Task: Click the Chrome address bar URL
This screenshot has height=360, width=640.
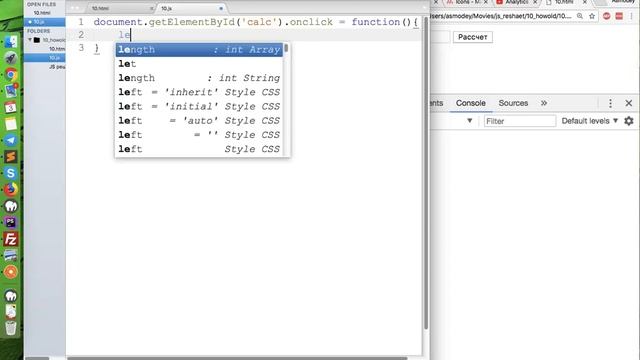Action: pyautogui.click(x=501, y=16)
